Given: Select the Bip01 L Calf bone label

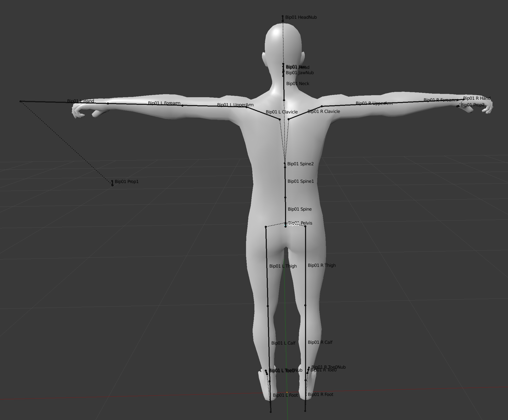Looking at the screenshot, I should tap(283, 343).
